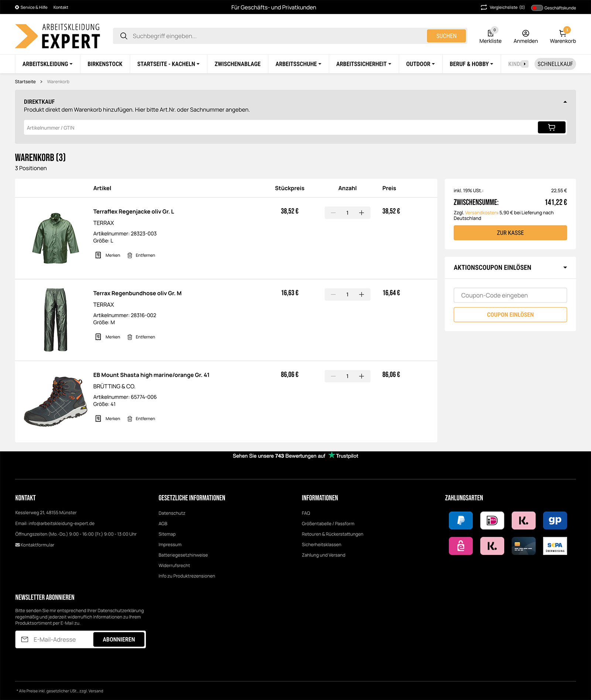Click the nav scroll-right arrow
This screenshot has width=591, height=700.
point(525,64)
